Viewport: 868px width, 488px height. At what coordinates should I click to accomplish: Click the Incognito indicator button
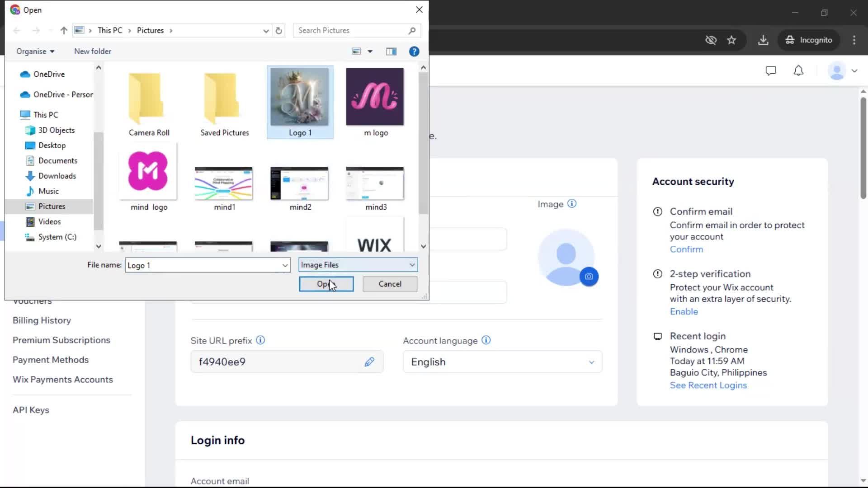(809, 40)
